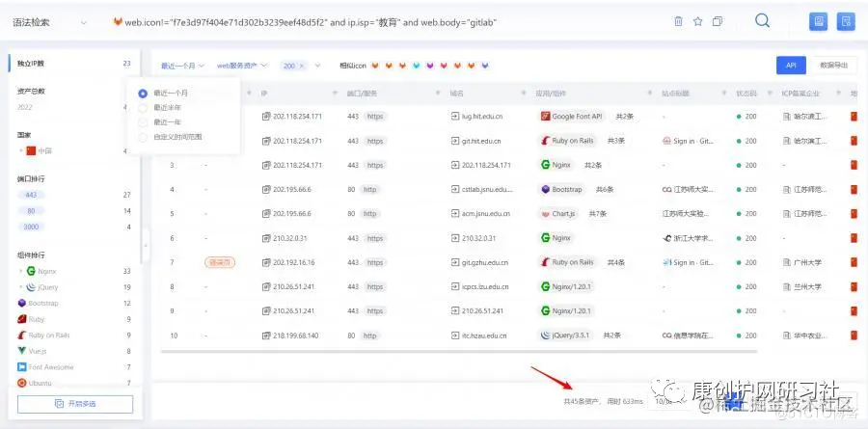868x429 pixels.
Task: Click 共6条 beside Bootstrap in table
Action: [x=605, y=189]
